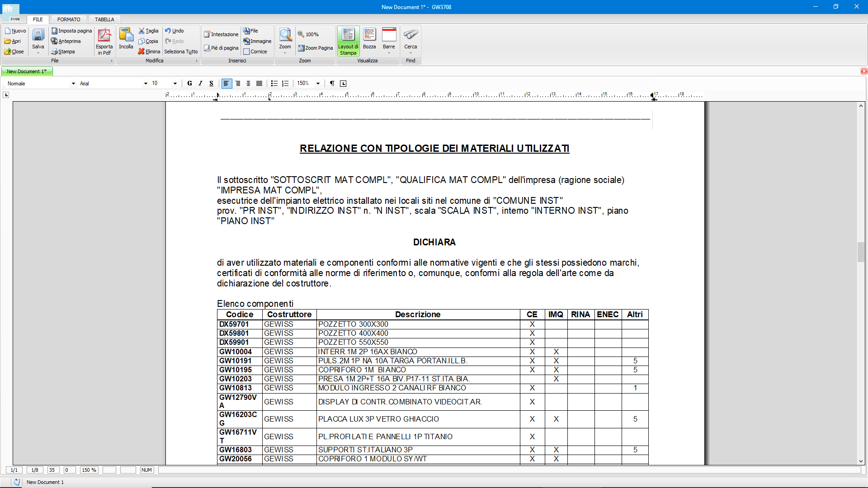
Task: Open a file with Apri
Action: [13, 41]
